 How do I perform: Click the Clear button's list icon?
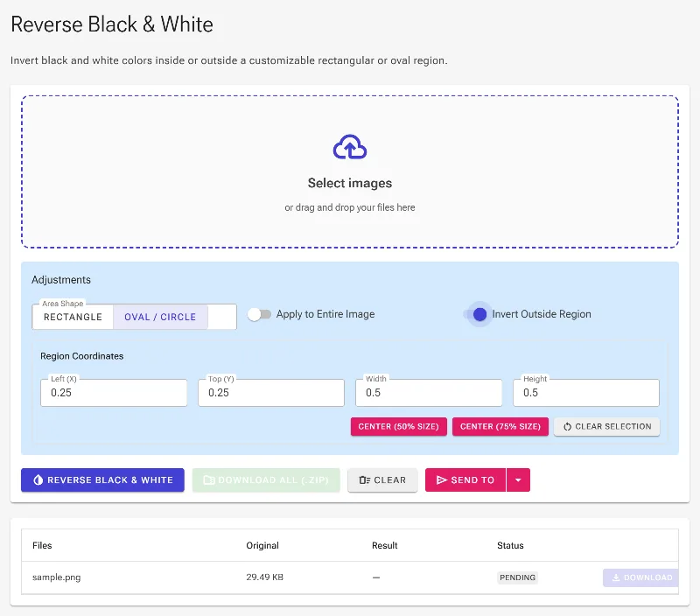[x=364, y=479]
